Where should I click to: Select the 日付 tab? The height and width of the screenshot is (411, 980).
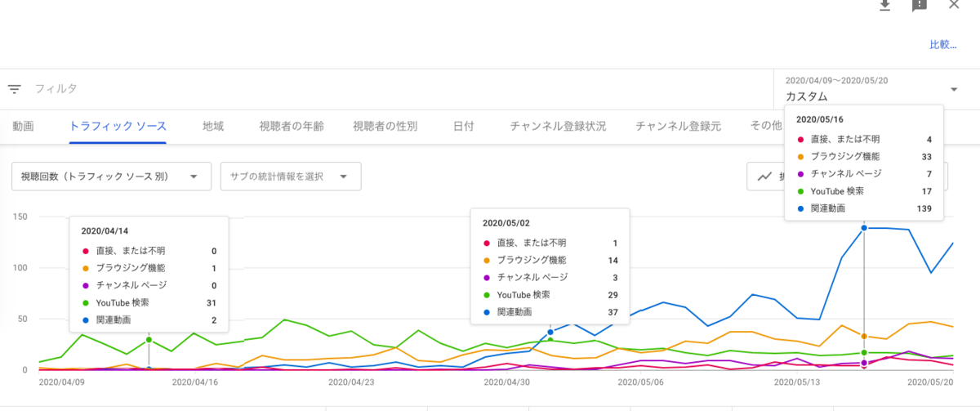pos(464,127)
